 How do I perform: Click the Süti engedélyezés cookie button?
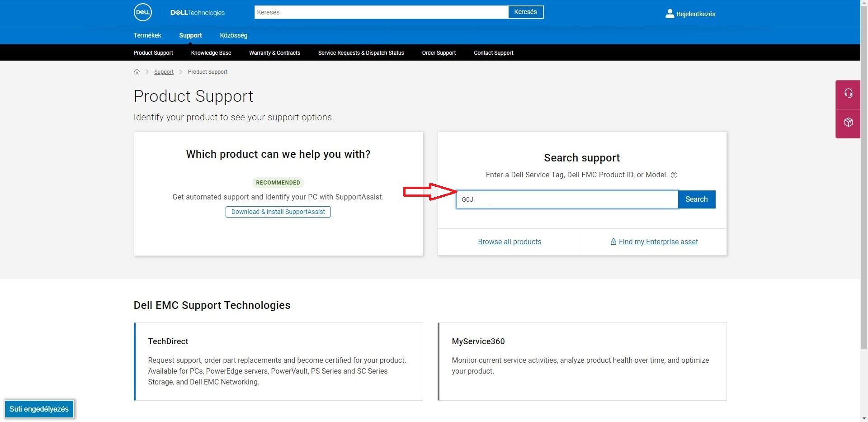39,409
